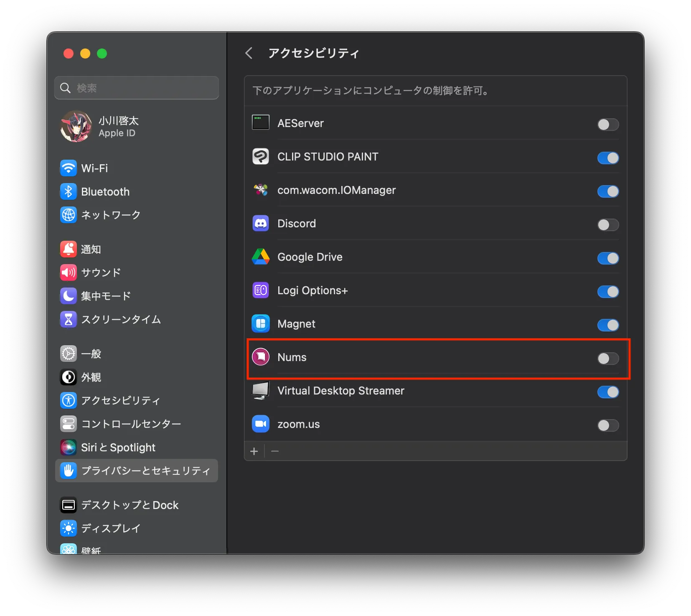Viewport: 691px width, 616px height.
Task: Turn on the AEServer toggle
Action: point(608,124)
